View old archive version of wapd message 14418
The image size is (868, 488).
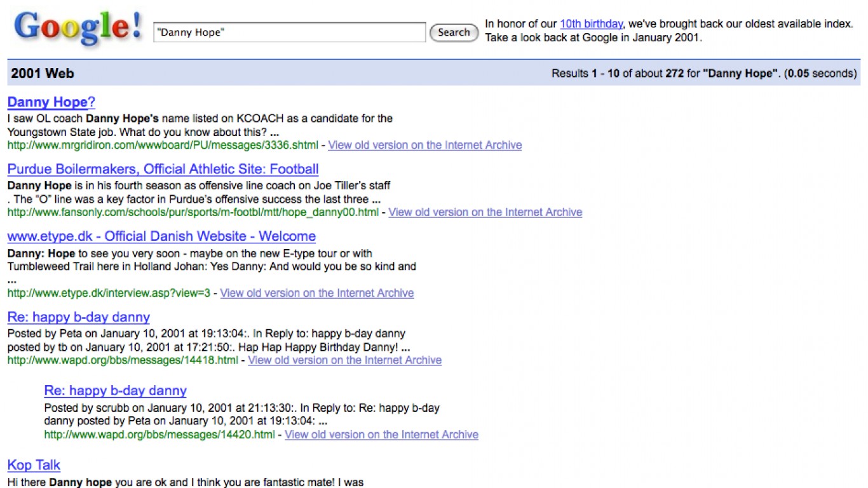(344, 360)
